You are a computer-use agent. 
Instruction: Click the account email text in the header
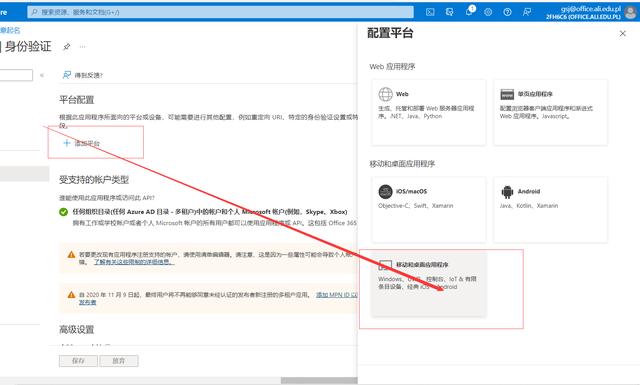click(590, 9)
